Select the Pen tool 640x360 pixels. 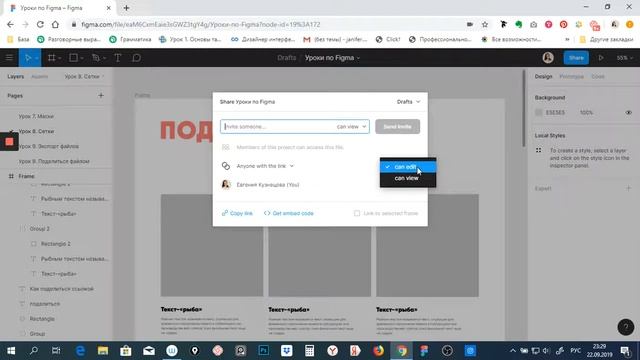96,58
